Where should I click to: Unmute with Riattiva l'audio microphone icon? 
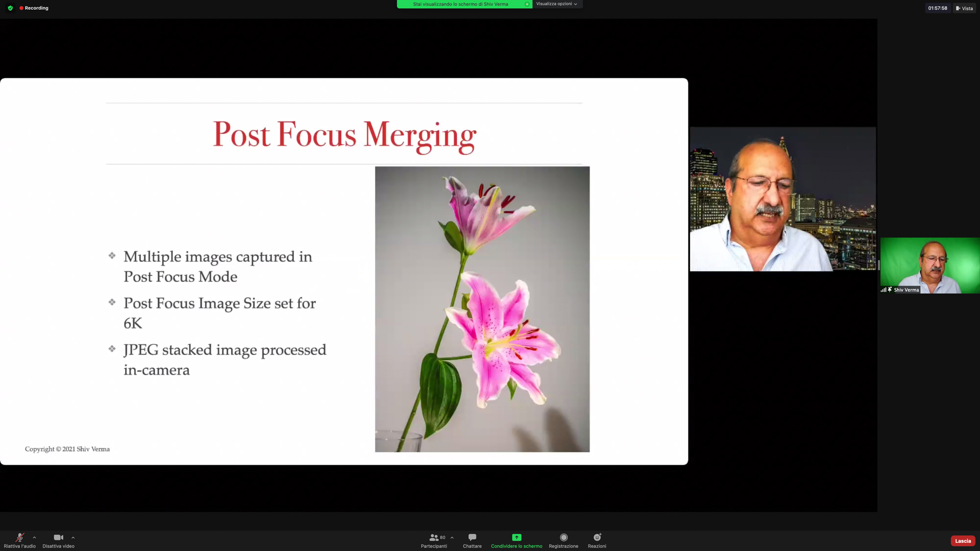point(20,537)
